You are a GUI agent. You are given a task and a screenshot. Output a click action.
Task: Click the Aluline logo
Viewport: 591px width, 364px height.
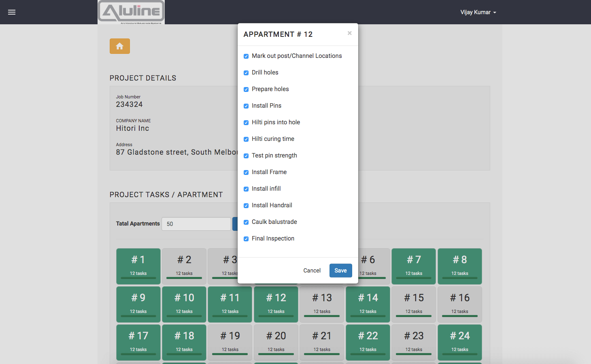pyautogui.click(x=131, y=12)
